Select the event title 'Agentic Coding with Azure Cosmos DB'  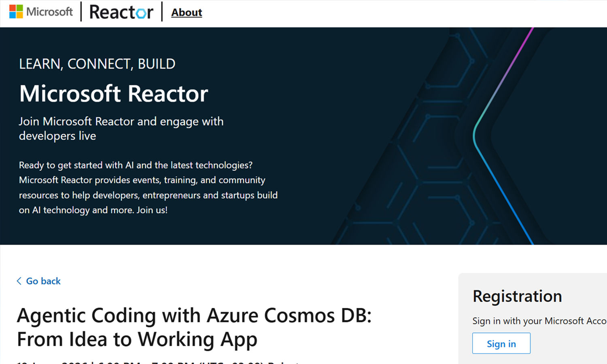(x=194, y=327)
